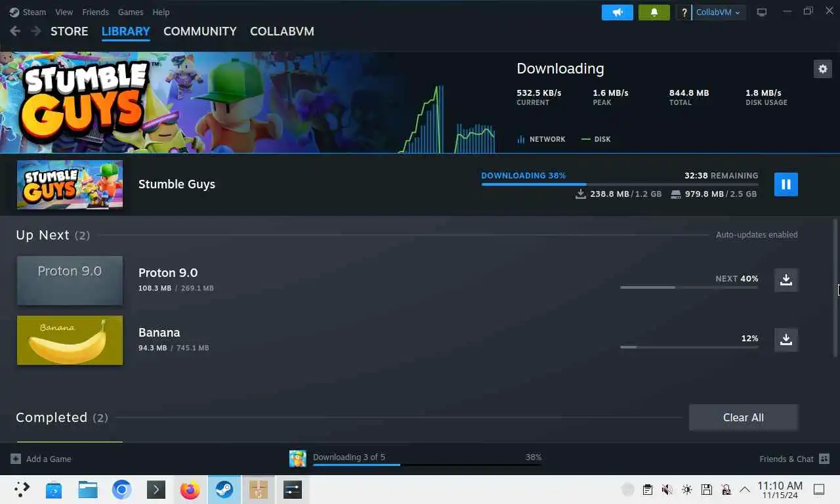
Task: Click Add a Game link
Action: pos(49,459)
